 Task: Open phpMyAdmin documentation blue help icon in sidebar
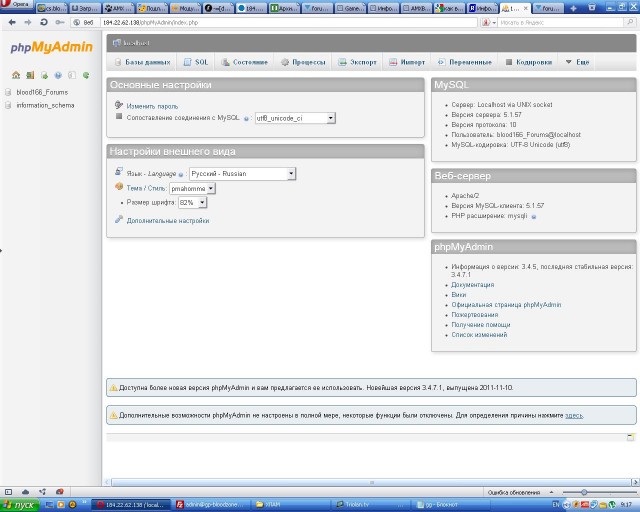point(58,75)
